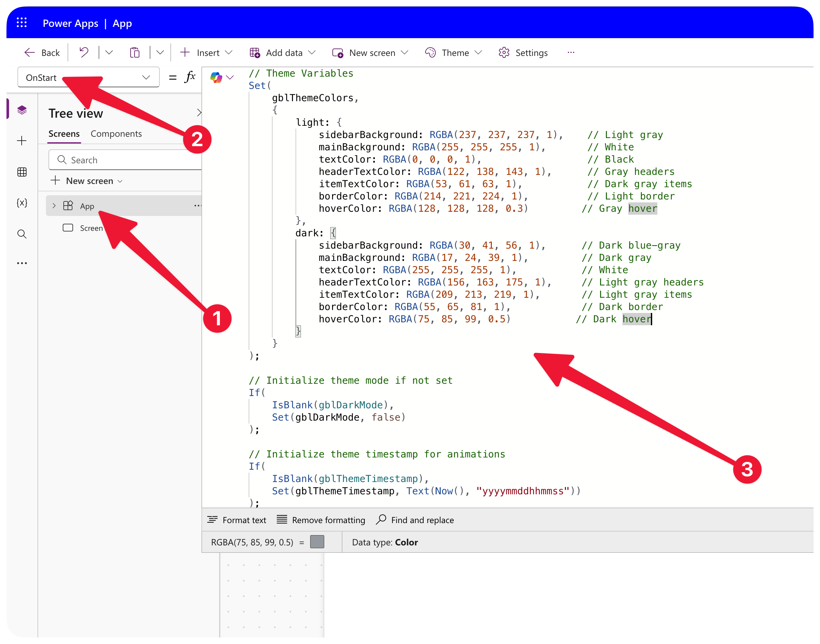This screenshot has width=820, height=644.
Task: Click the RGBA gray color swatch
Action: click(317, 542)
